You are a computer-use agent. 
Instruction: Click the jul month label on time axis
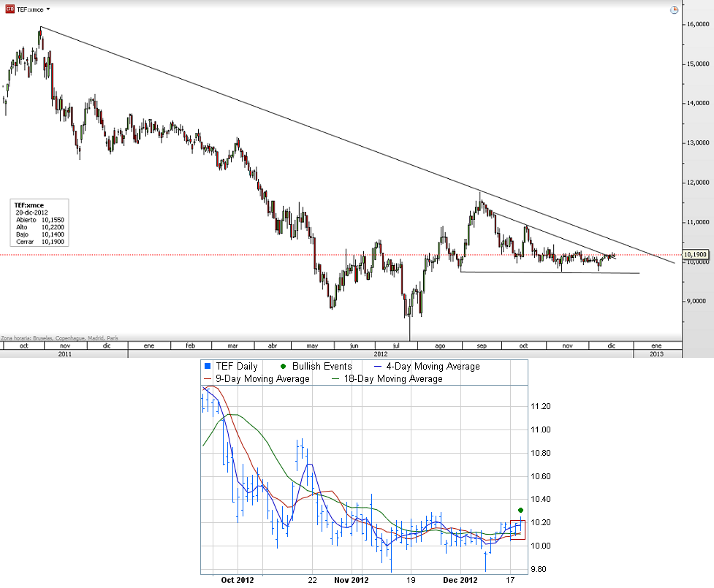[395, 346]
